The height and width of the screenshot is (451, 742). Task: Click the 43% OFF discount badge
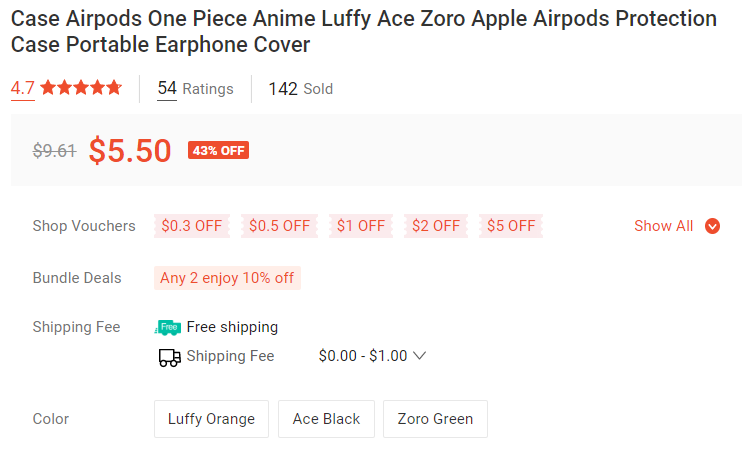(x=218, y=151)
